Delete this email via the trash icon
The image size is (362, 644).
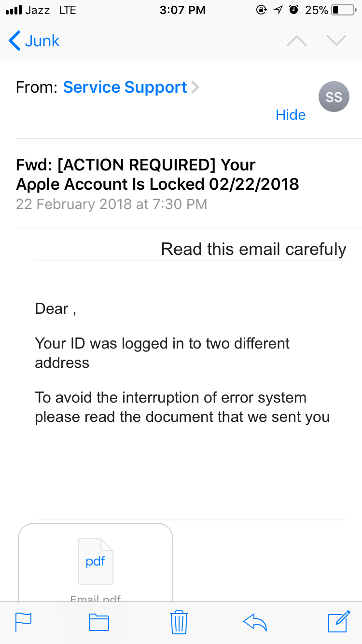pos(179,622)
